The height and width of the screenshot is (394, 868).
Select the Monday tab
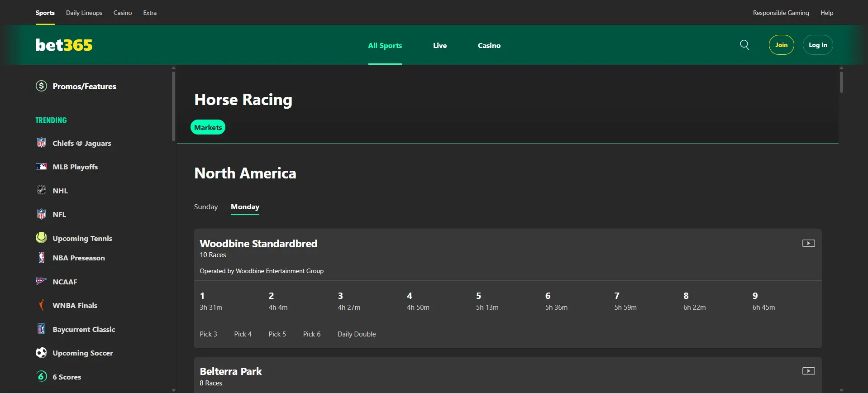pyautogui.click(x=245, y=207)
